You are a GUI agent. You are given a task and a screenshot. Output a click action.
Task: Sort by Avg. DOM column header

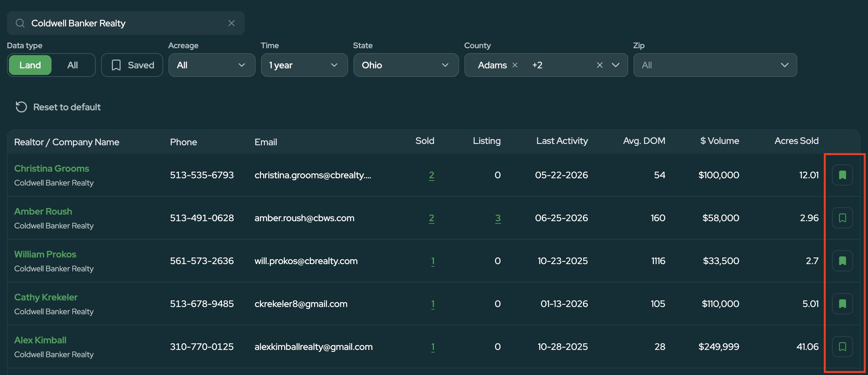(644, 141)
